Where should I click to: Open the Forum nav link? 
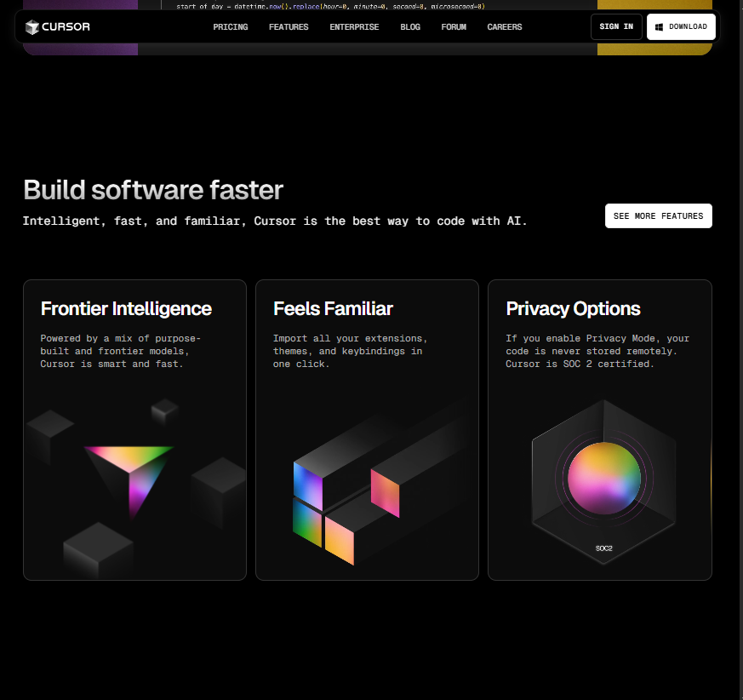(x=454, y=27)
